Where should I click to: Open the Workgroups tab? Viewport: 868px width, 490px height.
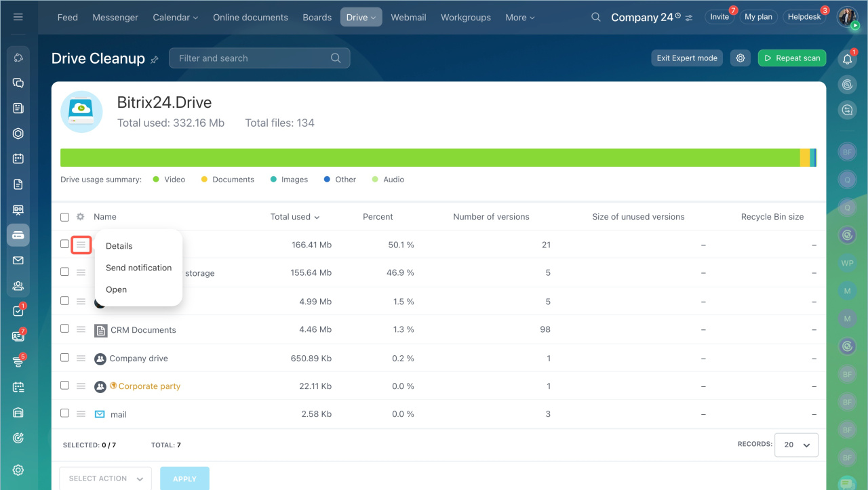(x=466, y=18)
